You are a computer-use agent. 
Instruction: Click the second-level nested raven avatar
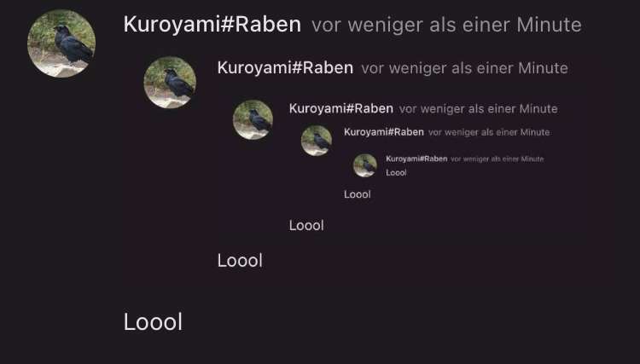tap(170, 83)
